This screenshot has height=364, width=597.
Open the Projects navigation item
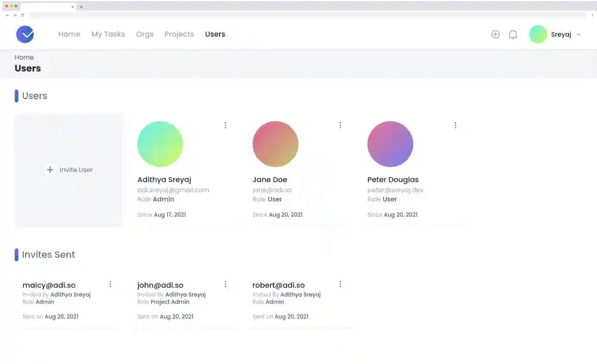179,34
